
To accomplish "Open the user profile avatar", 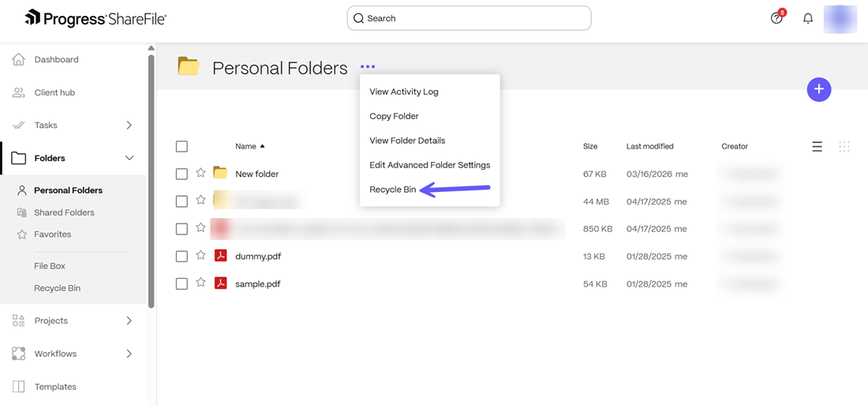I will coord(840,18).
